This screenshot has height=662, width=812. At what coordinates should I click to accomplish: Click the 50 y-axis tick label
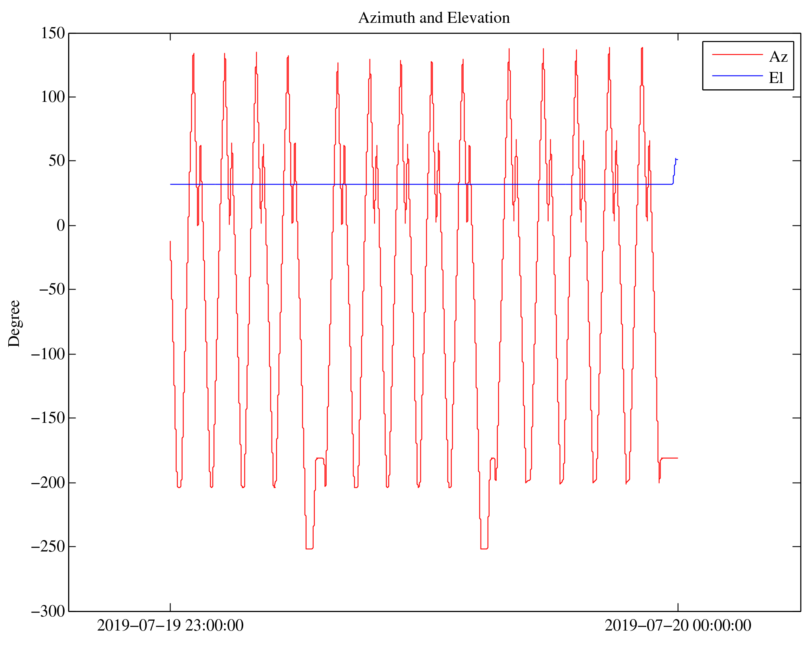click(57, 161)
